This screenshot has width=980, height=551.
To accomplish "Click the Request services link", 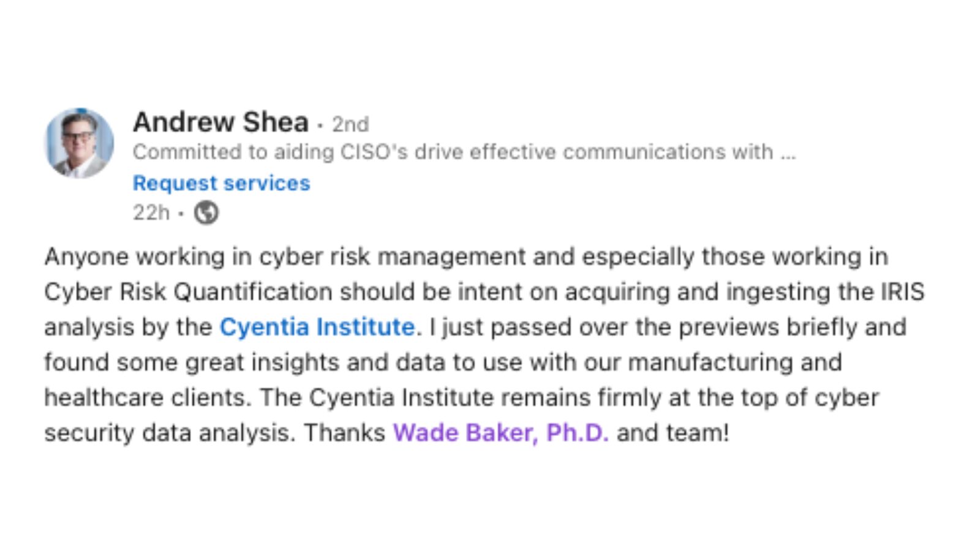I will tap(222, 183).
